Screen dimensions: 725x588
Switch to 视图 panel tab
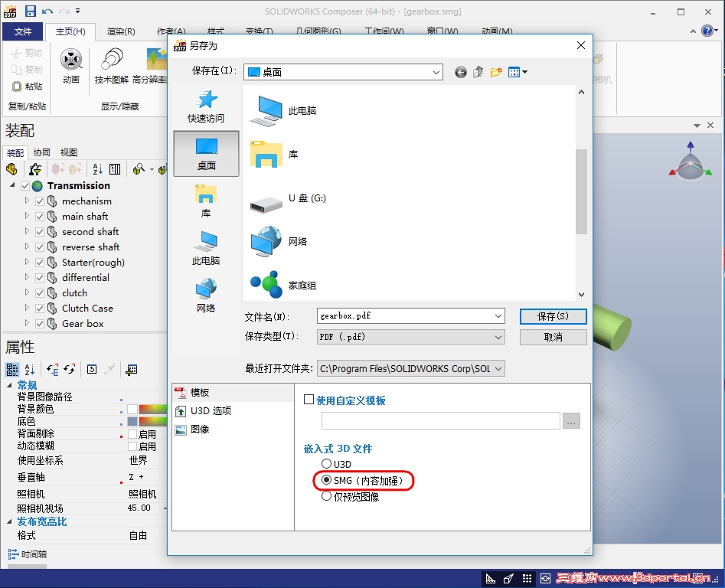coord(68,152)
